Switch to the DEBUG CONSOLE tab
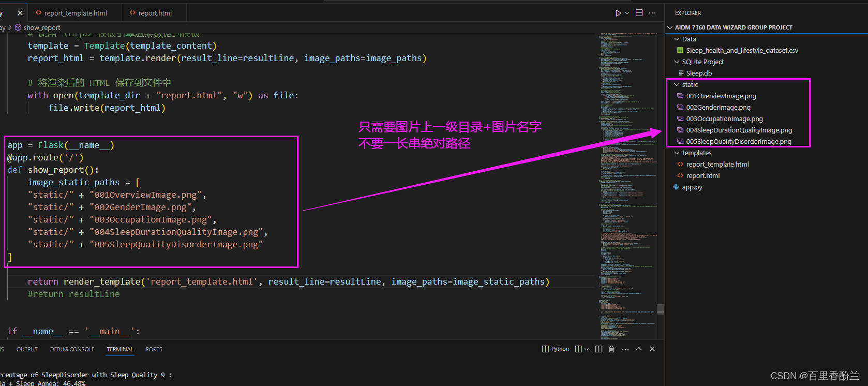 pos(72,349)
